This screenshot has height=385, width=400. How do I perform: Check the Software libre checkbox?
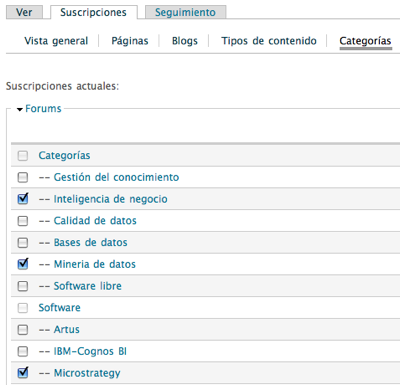[x=23, y=286]
